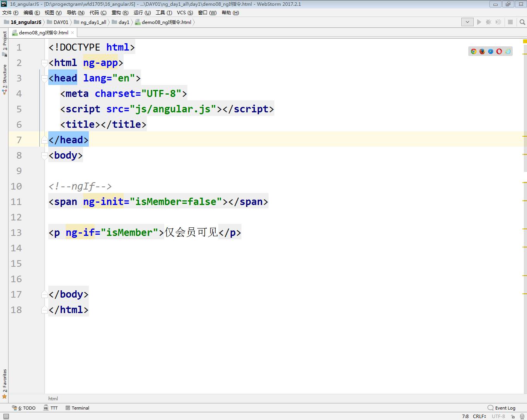Image resolution: width=527 pixels, height=420 pixels.
Task: Click DAY01 breadcrumb folder
Action: point(58,22)
